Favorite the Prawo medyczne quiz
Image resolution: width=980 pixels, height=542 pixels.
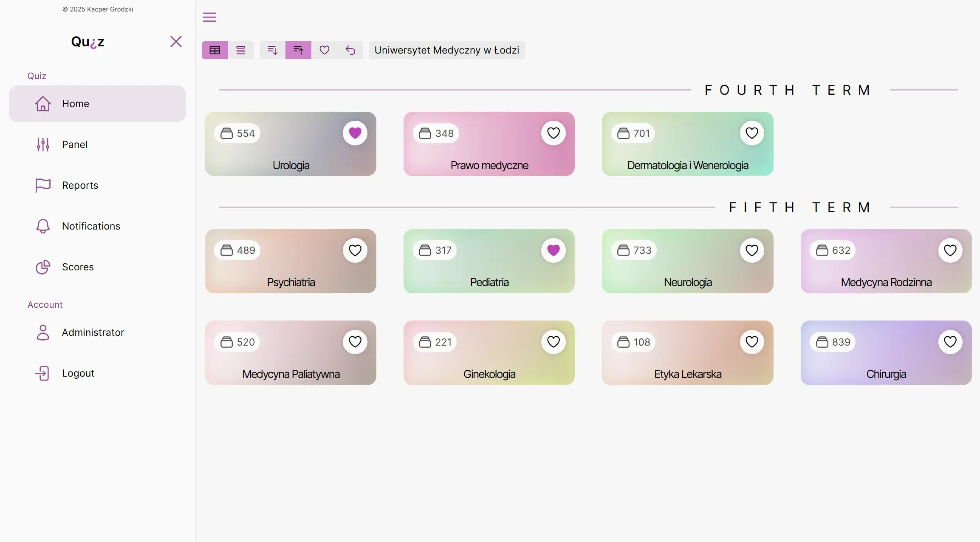tap(554, 133)
